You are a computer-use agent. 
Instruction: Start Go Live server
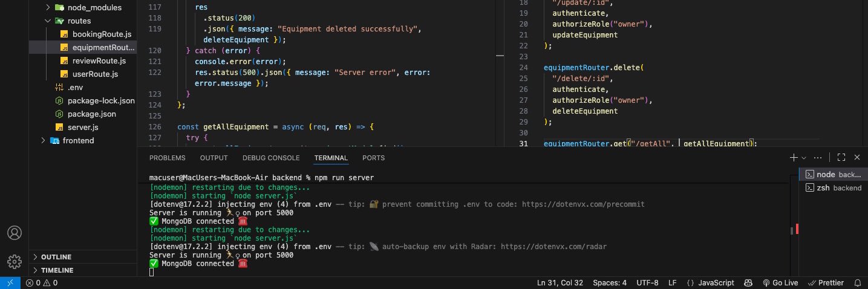[780, 282]
